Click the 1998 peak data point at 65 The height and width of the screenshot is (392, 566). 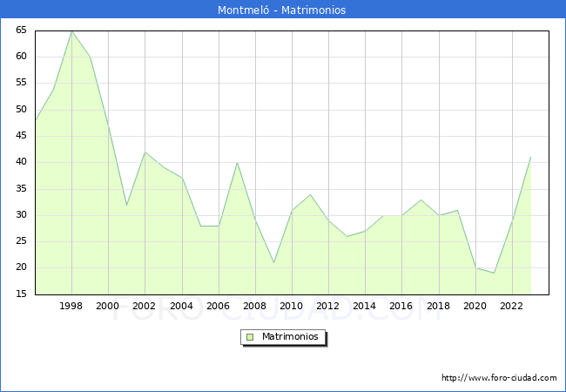tap(71, 31)
